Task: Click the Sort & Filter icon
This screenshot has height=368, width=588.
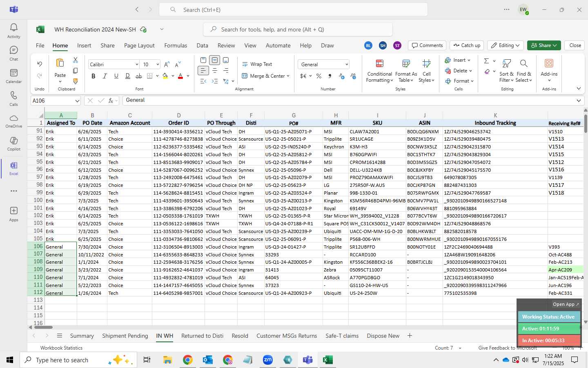Action: click(x=506, y=63)
